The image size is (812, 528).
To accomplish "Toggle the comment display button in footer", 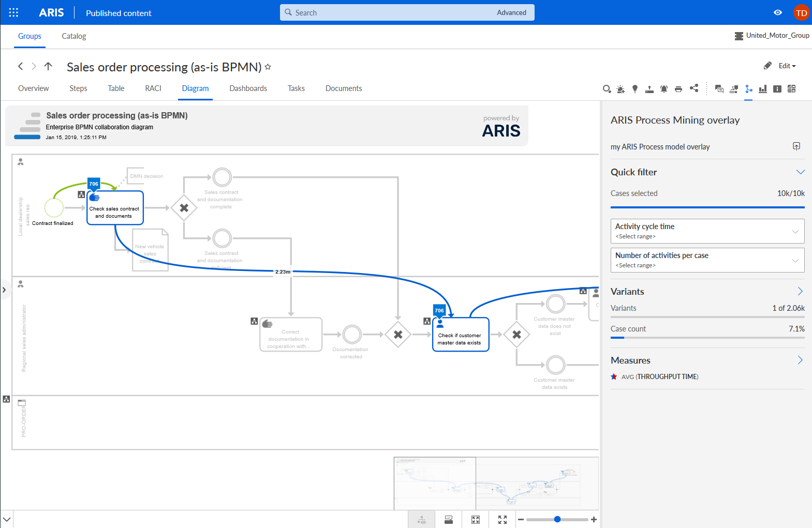I will (x=449, y=520).
